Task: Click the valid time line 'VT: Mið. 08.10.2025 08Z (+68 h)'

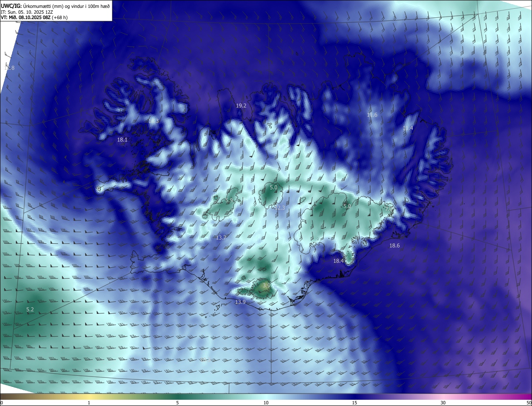Action: click(34, 17)
